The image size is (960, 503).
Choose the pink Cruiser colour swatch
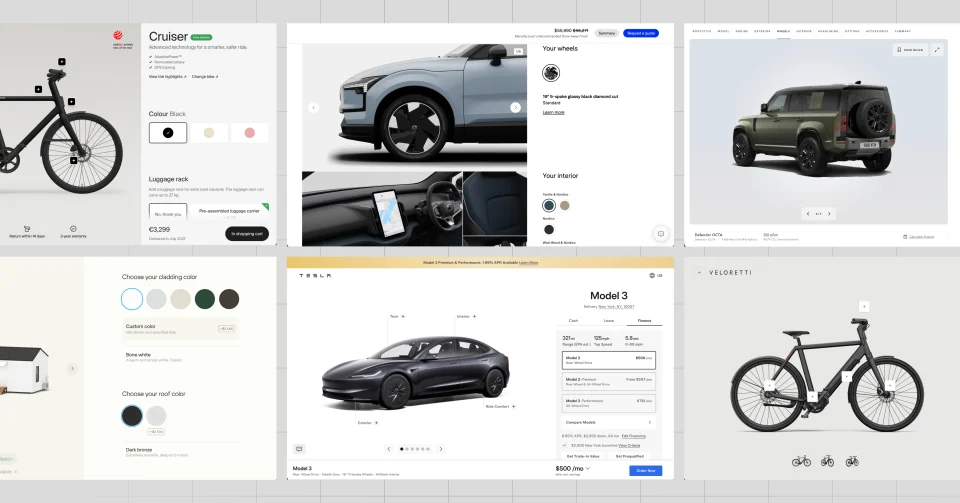click(250, 133)
